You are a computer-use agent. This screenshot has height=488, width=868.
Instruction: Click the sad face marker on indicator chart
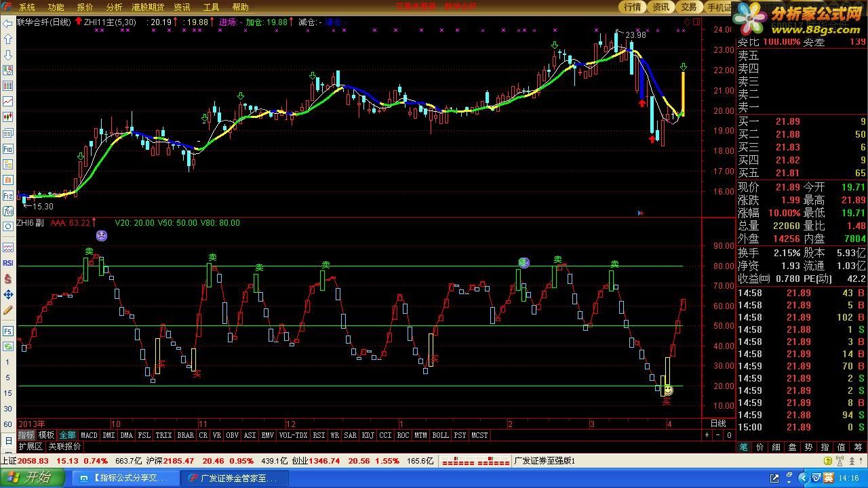tap(101, 236)
